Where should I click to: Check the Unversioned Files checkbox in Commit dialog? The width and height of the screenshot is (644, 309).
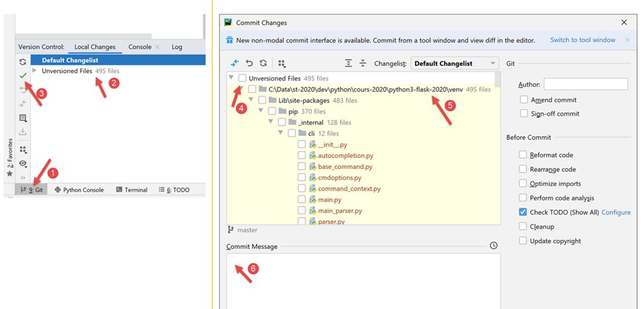243,78
